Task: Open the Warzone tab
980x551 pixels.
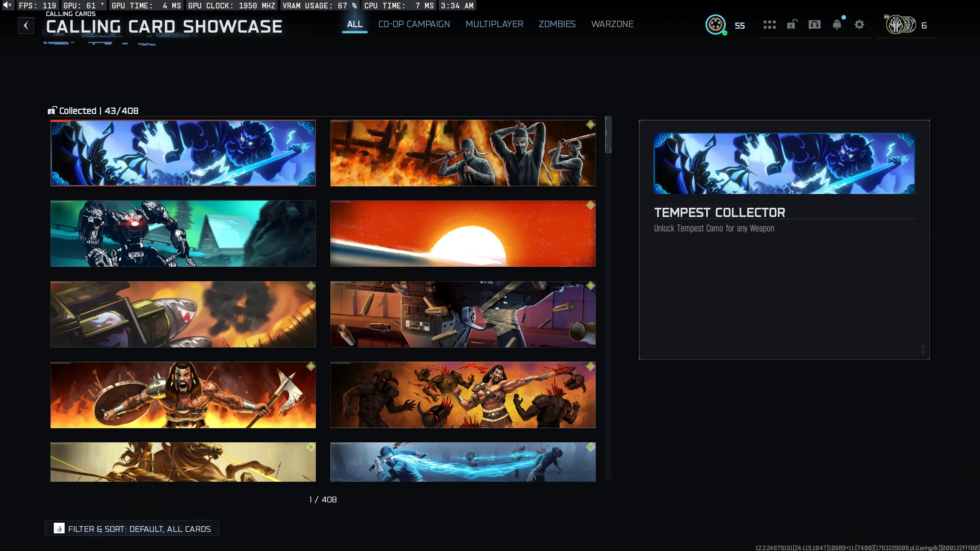Action: pyautogui.click(x=612, y=24)
